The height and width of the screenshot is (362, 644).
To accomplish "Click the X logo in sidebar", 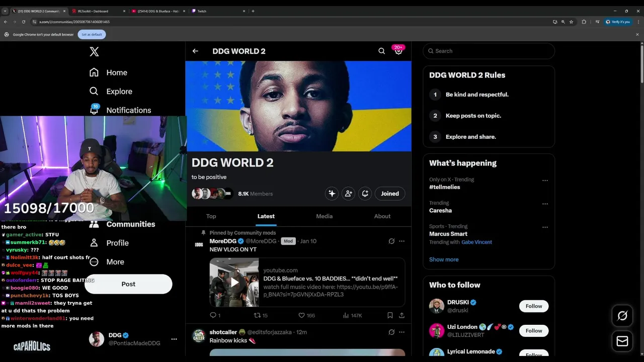I will pyautogui.click(x=94, y=51).
